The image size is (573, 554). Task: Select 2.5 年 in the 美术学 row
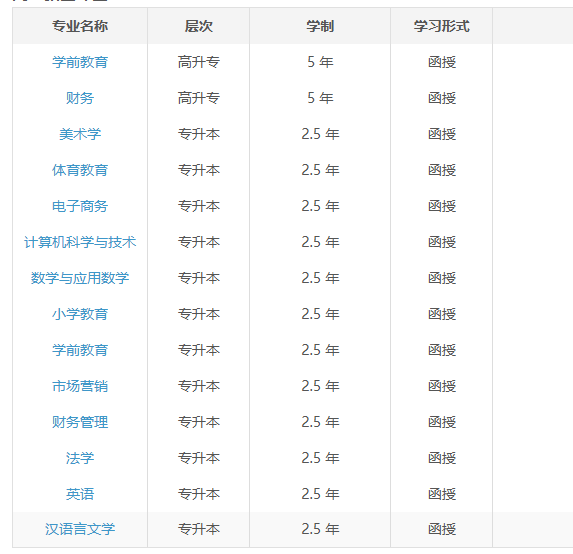coord(320,134)
